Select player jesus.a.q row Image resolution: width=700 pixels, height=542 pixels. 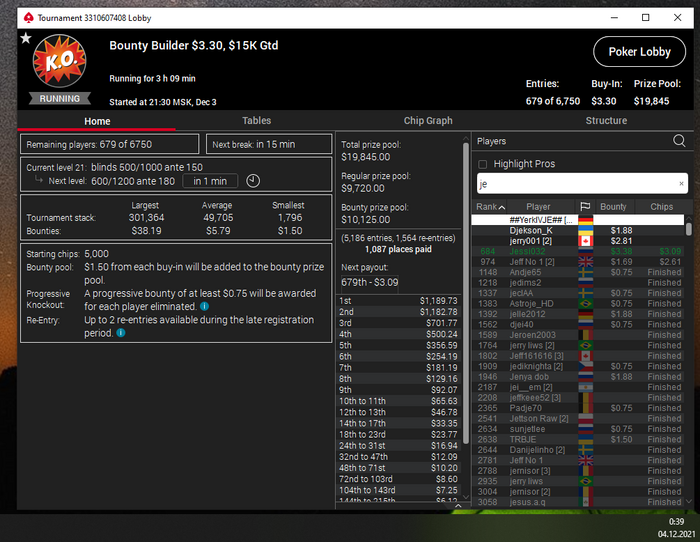tap(578, 502)
